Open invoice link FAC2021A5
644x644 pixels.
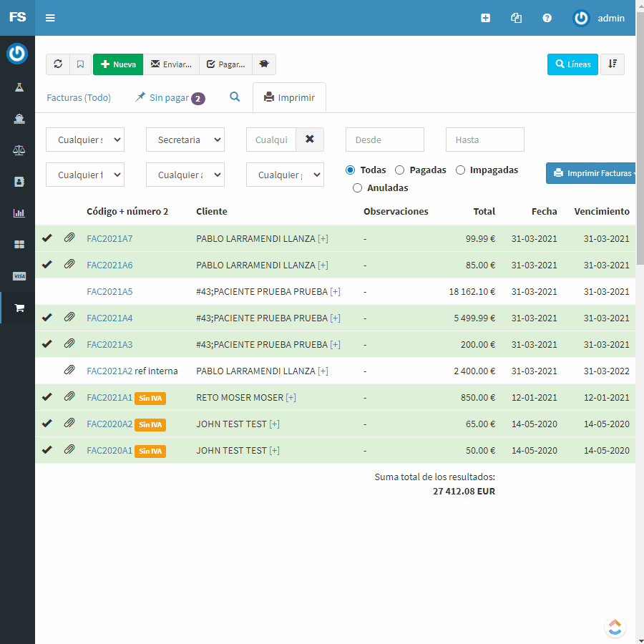tap(109, 291)
